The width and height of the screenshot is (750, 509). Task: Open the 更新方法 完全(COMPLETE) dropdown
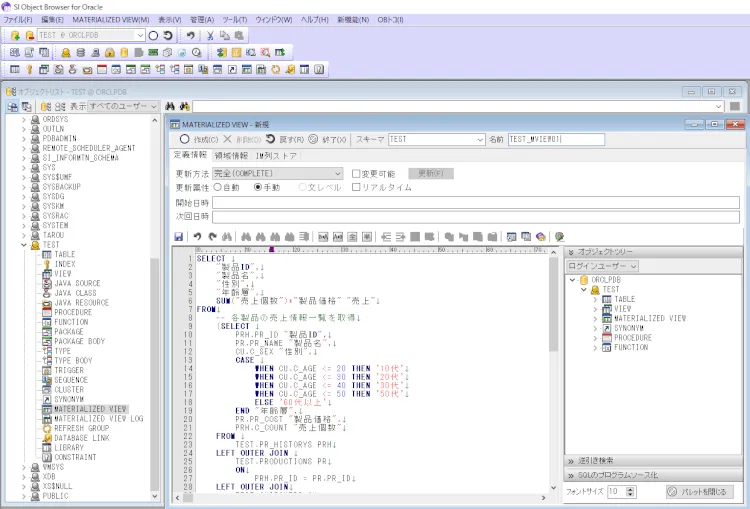[337, 174]
